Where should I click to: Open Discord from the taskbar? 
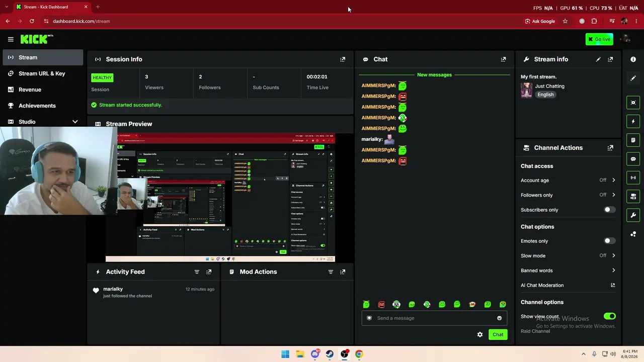tap(315, 354)
